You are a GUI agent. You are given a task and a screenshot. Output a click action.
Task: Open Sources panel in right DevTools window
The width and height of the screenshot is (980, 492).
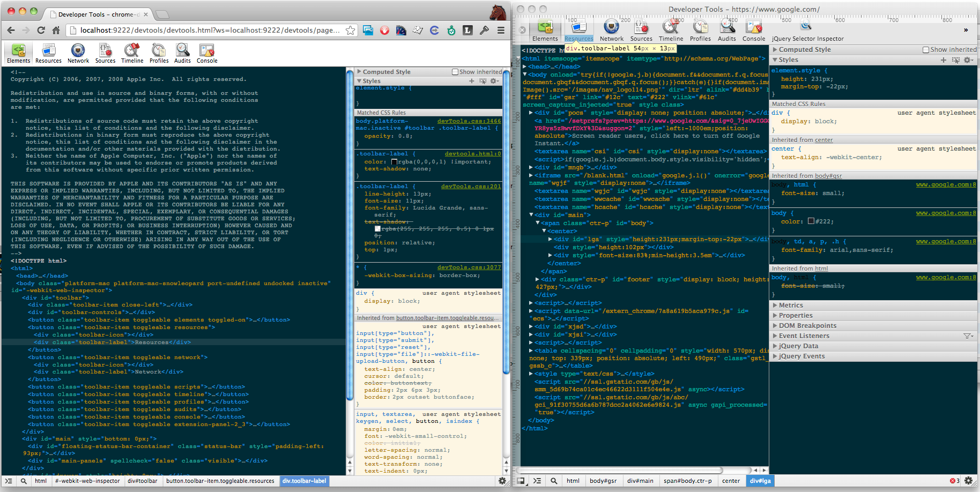tap(641, 31)
